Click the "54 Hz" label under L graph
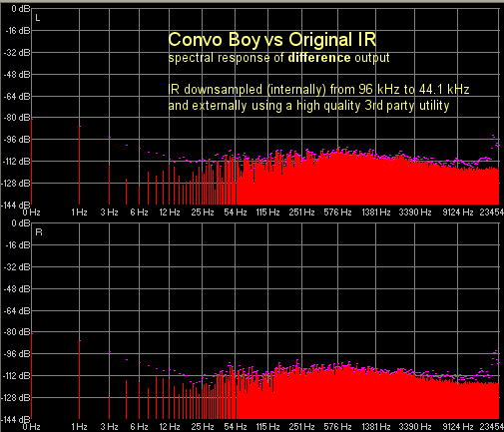The image size is (504, 432). pyautogui.click(x=236, y=213)
